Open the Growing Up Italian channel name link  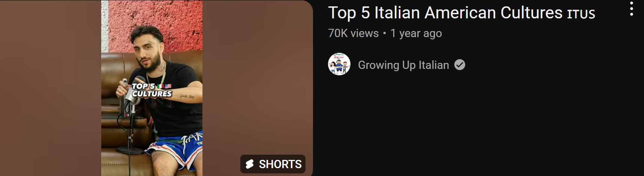(403, 65)
